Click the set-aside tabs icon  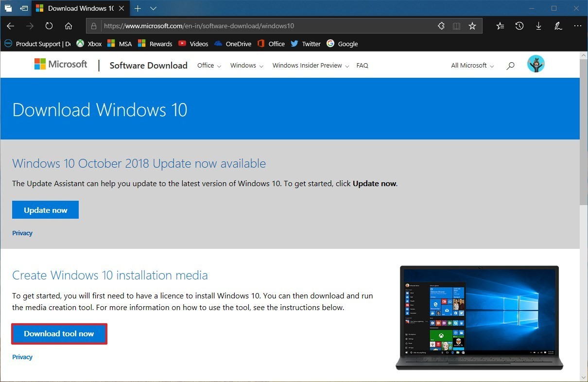tap(8, 8)
